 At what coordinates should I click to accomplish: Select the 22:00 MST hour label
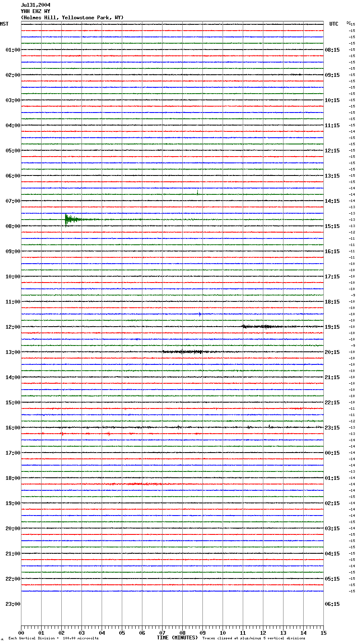click(13, 579)
